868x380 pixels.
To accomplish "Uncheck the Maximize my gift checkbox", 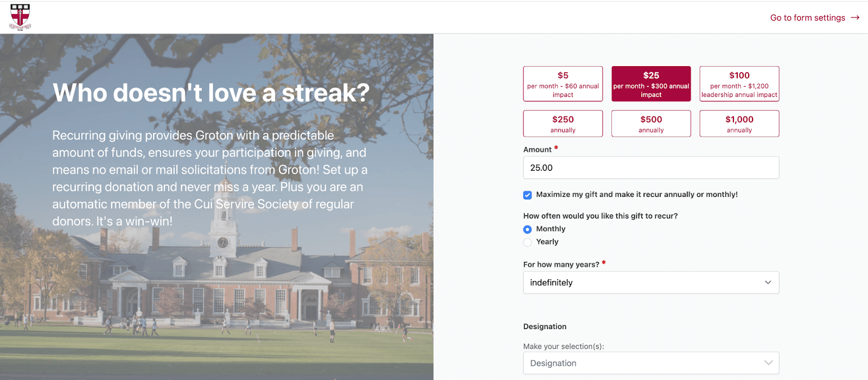I will click(527, 195).
